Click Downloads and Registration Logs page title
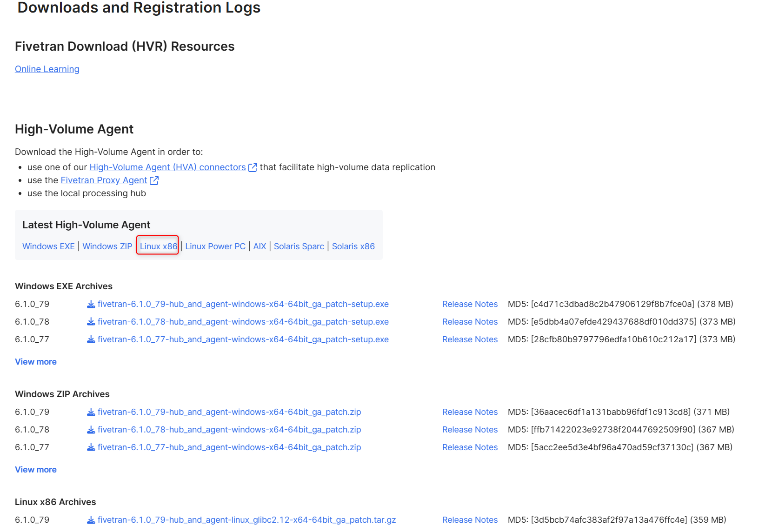The height and width of the screenshot is (532, 772). click(139, 8)
